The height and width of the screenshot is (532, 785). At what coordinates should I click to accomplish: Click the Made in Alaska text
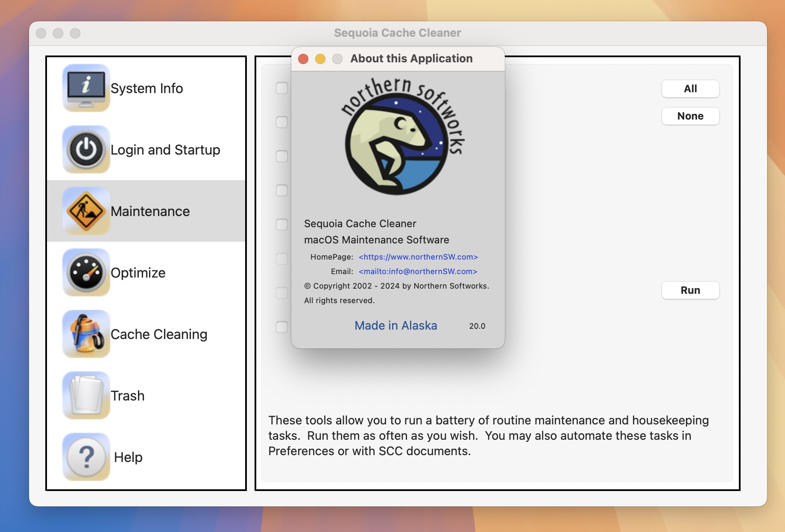[396, 326]
